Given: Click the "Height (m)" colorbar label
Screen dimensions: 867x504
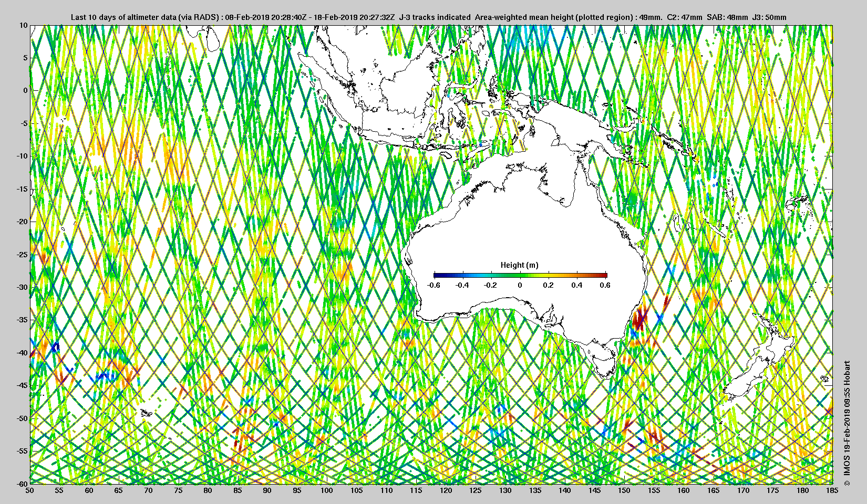Looking at the screenshot, I should (x=519, y=265).
